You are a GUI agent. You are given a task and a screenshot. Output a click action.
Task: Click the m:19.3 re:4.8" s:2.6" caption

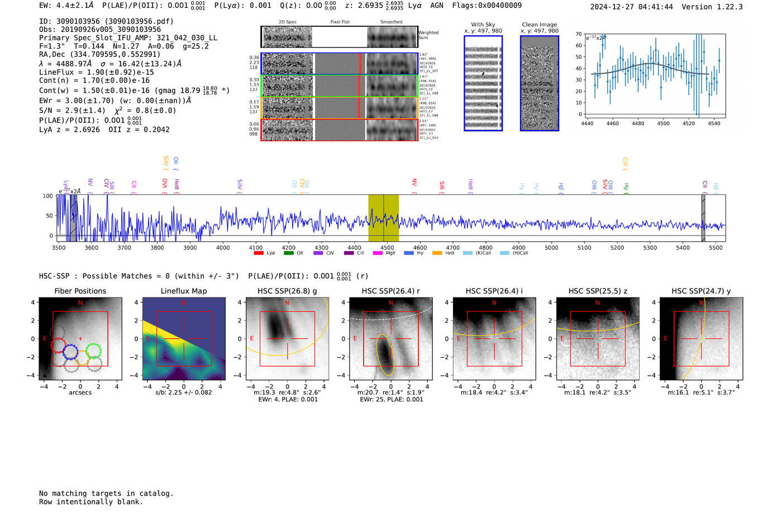click(x=287, y=392)
